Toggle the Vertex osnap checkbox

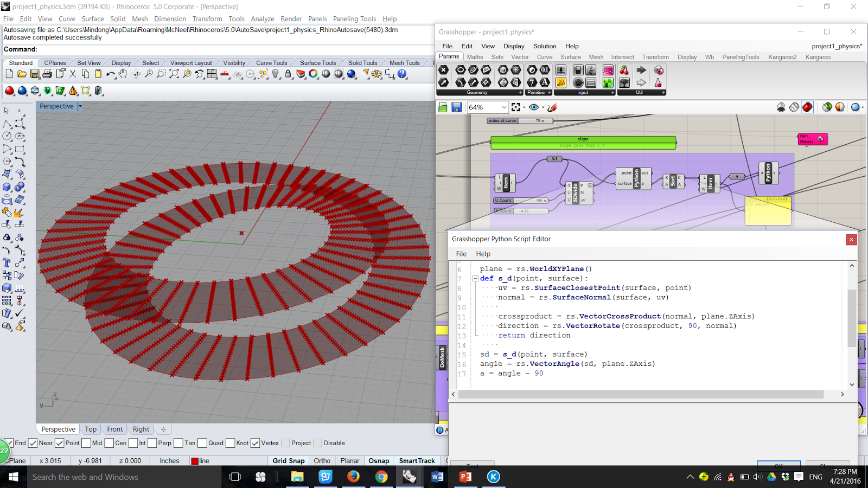click(x=256, y=443)
